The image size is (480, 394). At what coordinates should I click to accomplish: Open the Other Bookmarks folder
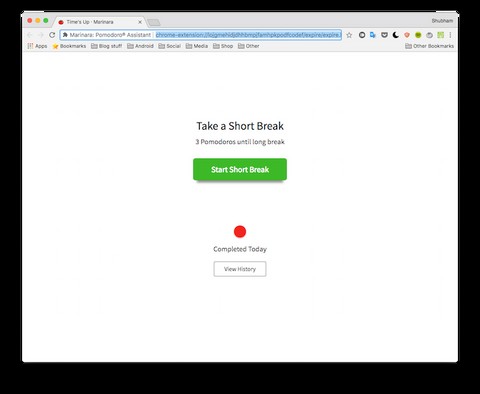[429, 46]
